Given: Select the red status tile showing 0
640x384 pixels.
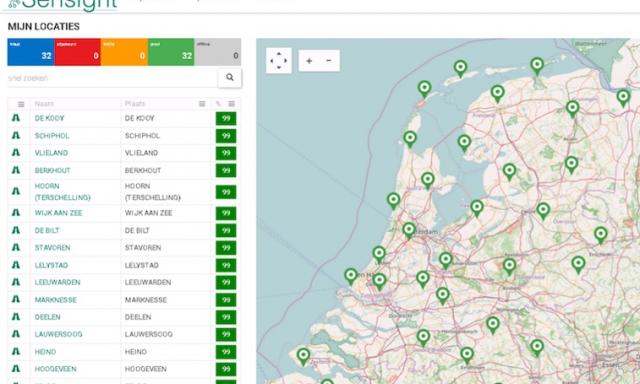Looking at the screenshot, I should point(78,52).
